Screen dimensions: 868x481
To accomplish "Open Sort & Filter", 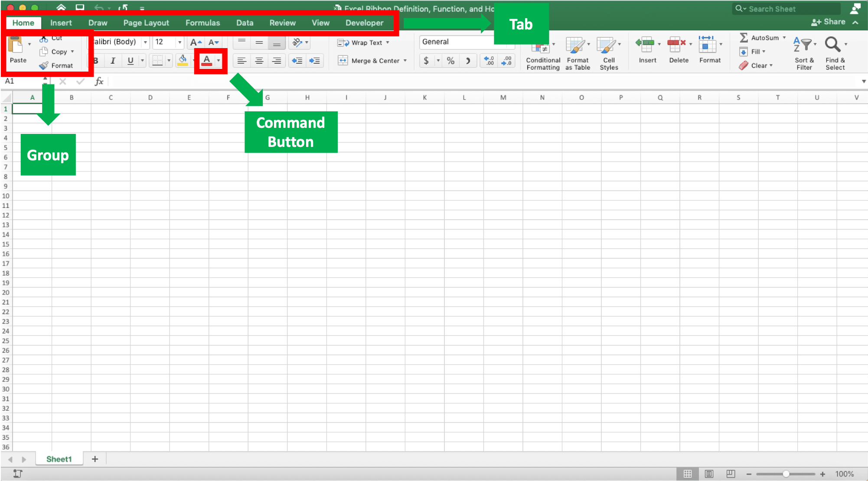I will point(804,54).
